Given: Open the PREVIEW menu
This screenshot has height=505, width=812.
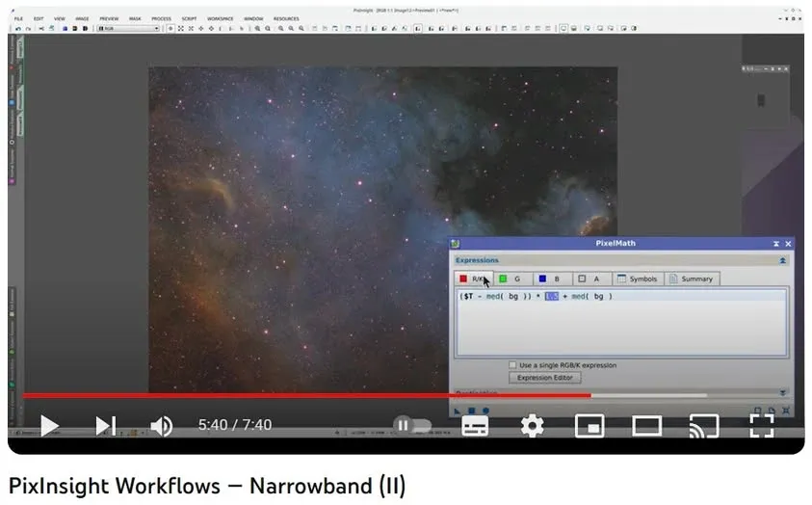Looking at the screenshot, I should (x=109, y=18).
